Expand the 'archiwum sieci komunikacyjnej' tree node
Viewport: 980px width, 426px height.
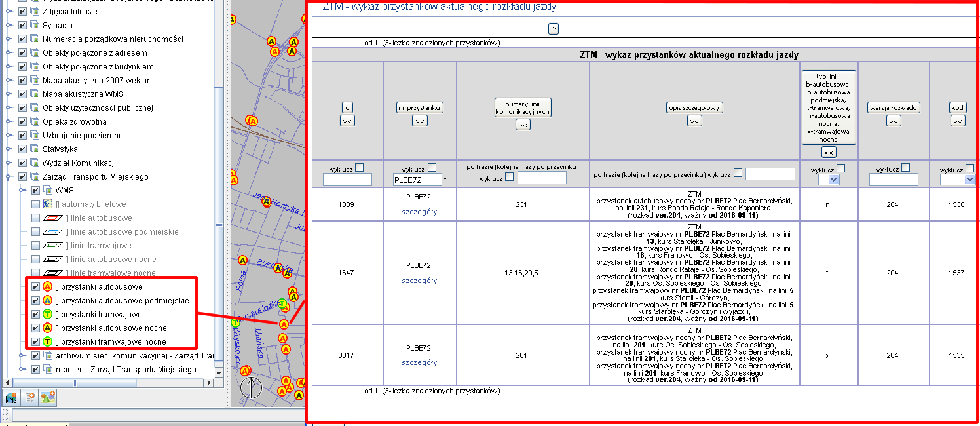click(22, 356)
